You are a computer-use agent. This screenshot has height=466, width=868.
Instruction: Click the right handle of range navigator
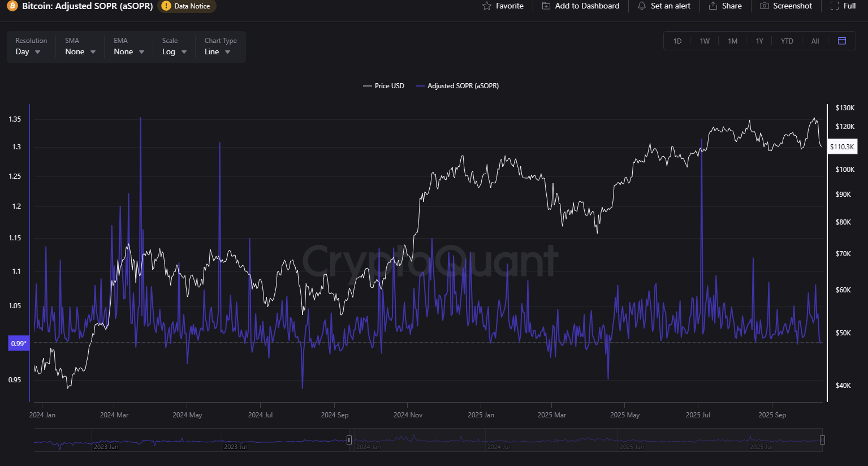point(822,440)
